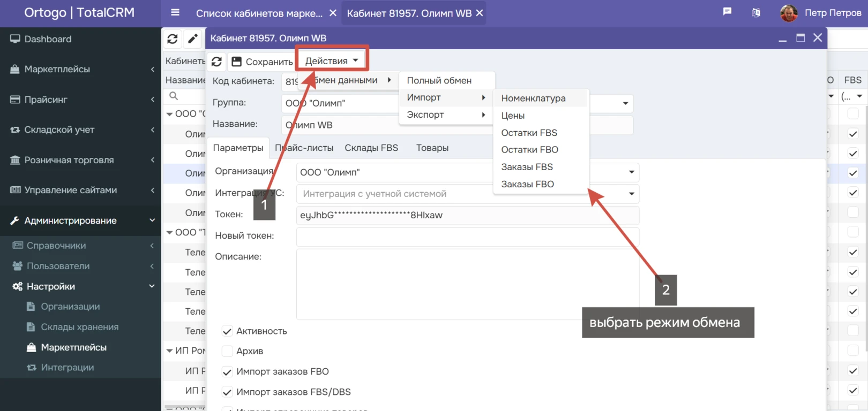Click the Токен field
Screen dimensions: 868x411
[467, 215]
